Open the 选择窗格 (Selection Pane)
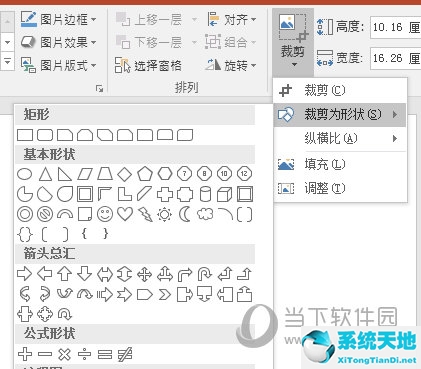 pos(148,65)
